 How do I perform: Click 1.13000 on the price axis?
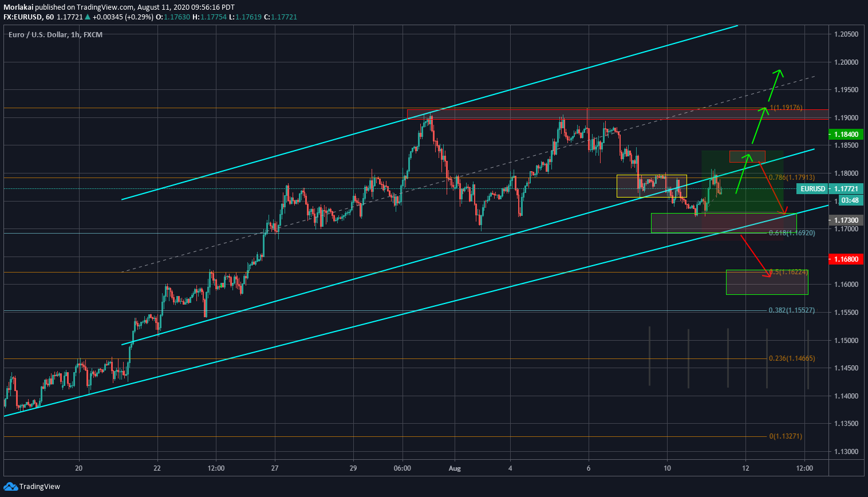[846, 452]
